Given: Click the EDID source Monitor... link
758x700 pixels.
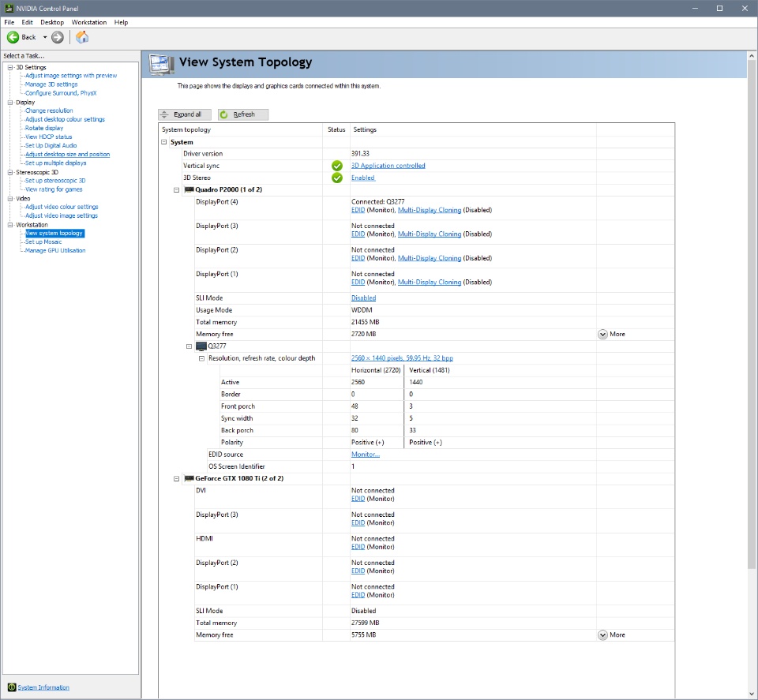Looking at the screenshot, I should pyautogui.click(x=366, y=455).
